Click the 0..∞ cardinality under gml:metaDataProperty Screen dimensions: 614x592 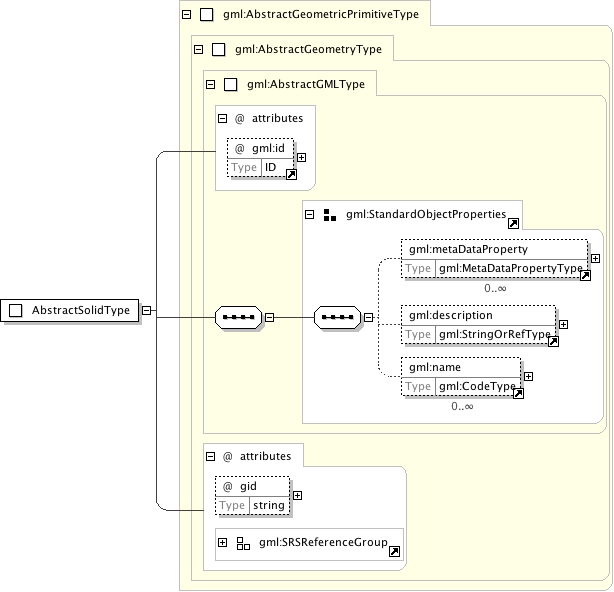[495, 289]
